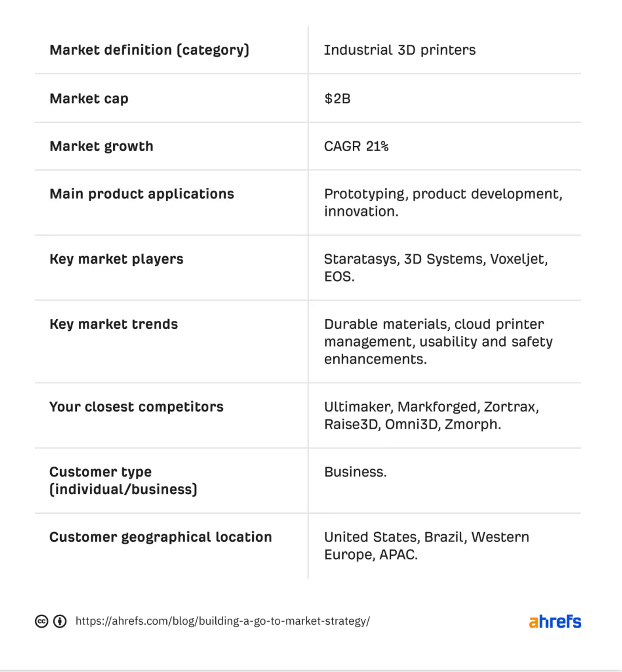Click the ahrefs logo
The image size is (622, 672).
[x=555, y=621]
